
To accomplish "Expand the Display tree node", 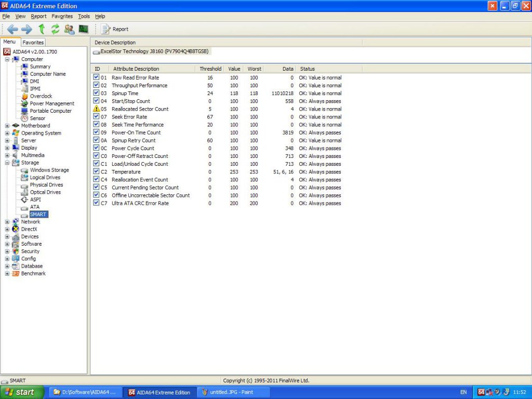I will click(x=7, y=148).
